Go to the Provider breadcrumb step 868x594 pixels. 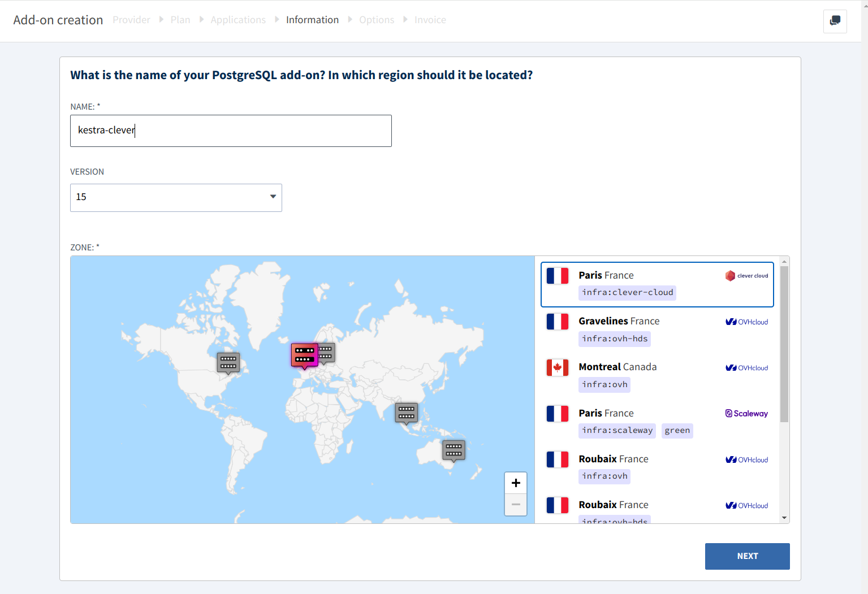(x=131, y=20)
